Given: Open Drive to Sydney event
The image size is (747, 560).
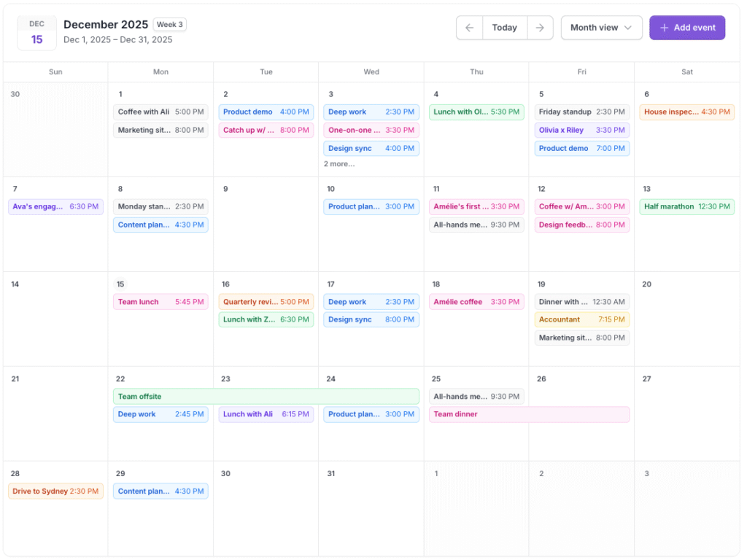Looking at the screenshot, I should point(55,491).
